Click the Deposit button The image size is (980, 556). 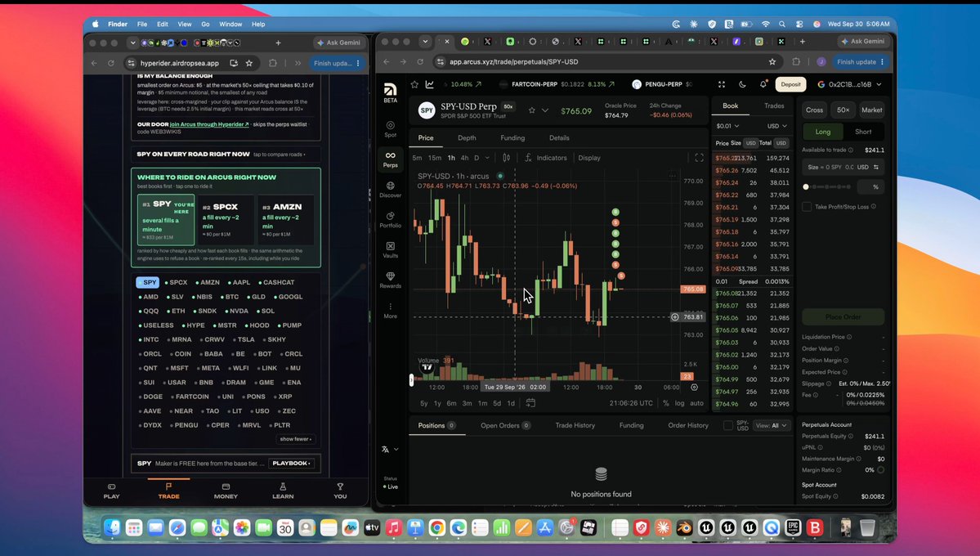790,84
